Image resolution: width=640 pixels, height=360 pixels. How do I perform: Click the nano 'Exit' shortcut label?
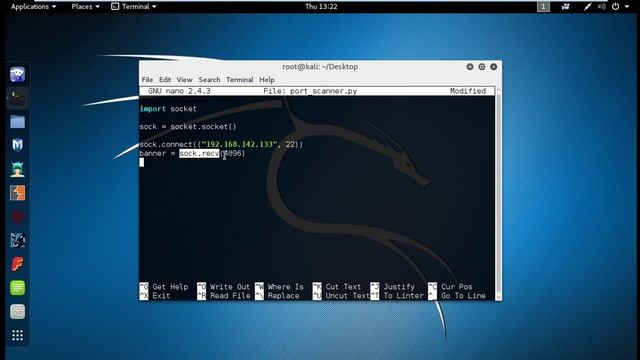pyautogui.click(x=161, y=296)
